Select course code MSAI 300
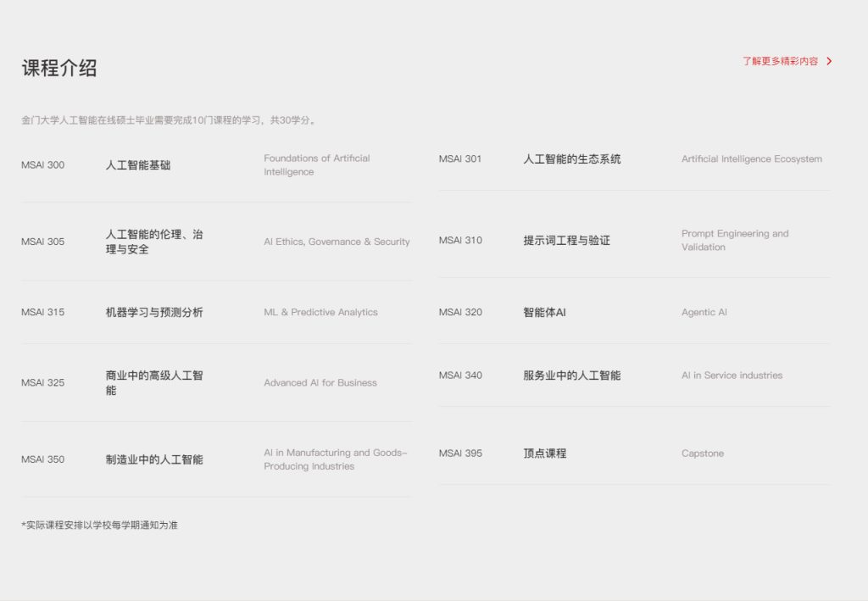This screenshot has width=868, height=601. point(42,165)
